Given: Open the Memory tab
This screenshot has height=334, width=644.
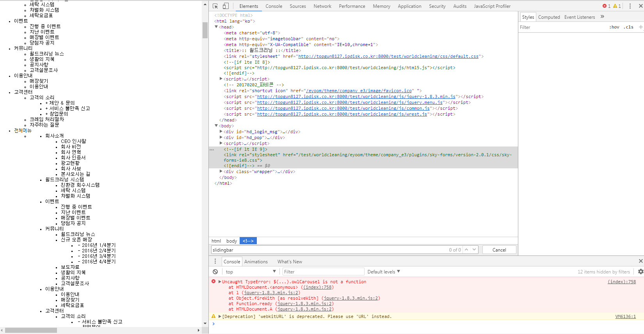Looking at the screenshot, I should pos(381,6).
